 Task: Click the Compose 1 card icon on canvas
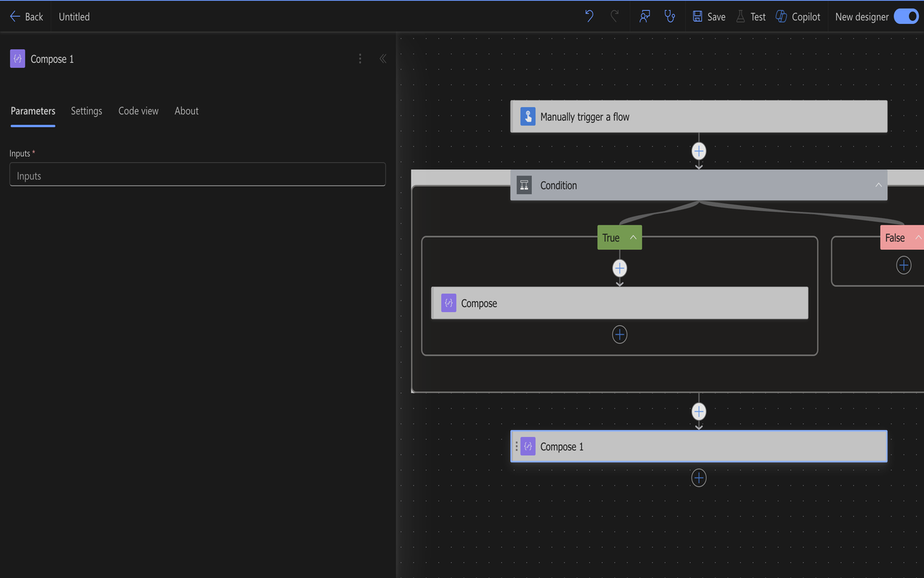click(x=528, y=446)
